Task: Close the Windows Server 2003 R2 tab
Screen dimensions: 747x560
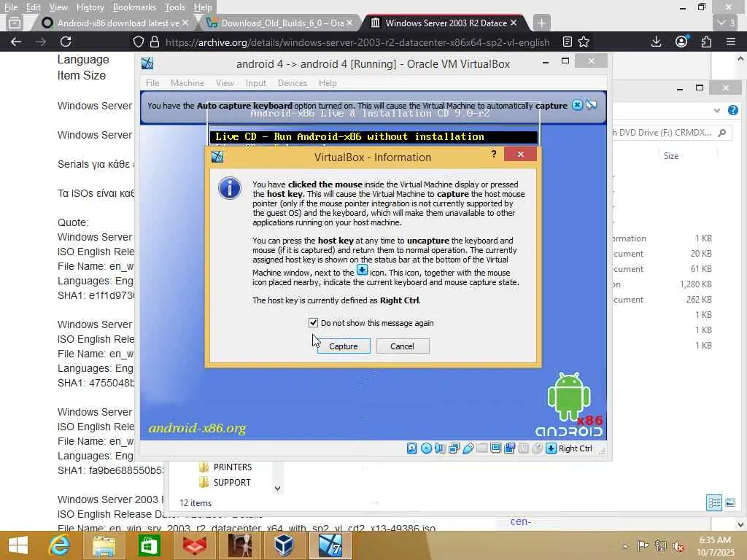Action: point(514,23)
